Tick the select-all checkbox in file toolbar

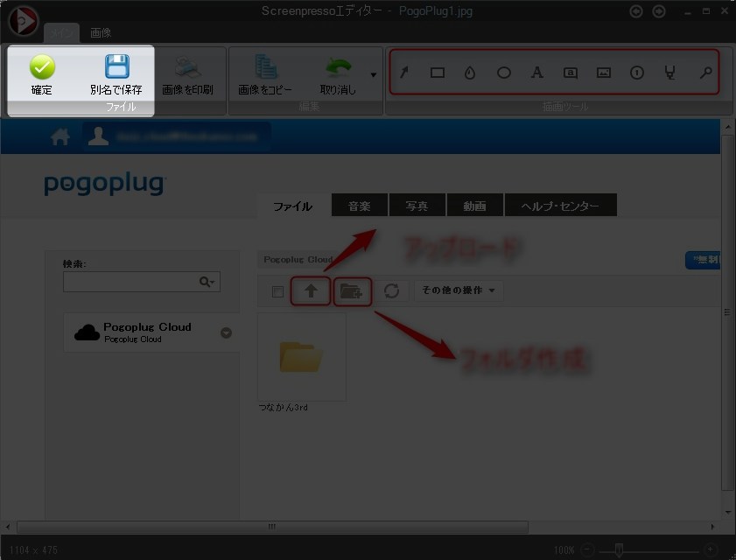pyautogui.click(x=278, y=291)
